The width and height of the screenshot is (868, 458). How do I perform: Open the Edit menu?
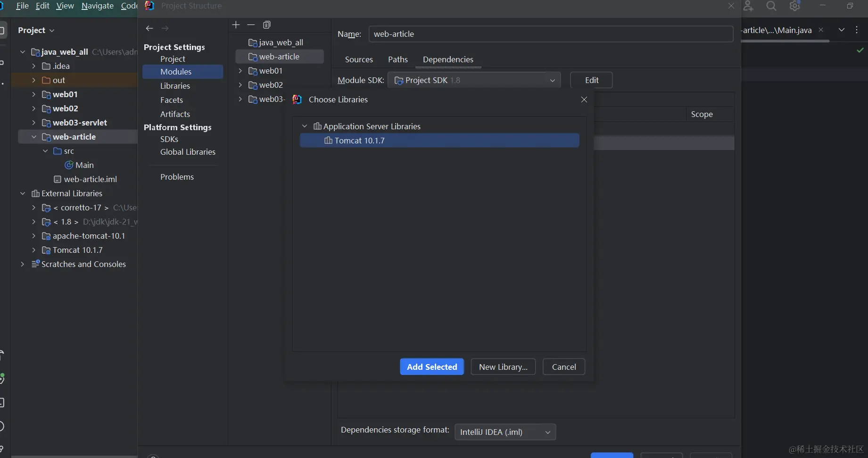click(42, 6)
